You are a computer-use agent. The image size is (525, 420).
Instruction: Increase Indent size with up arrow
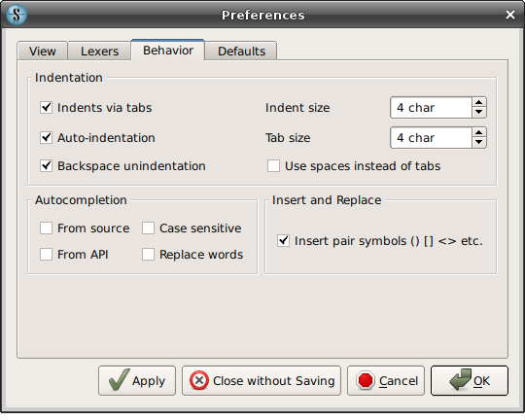[x=478, y=102]
